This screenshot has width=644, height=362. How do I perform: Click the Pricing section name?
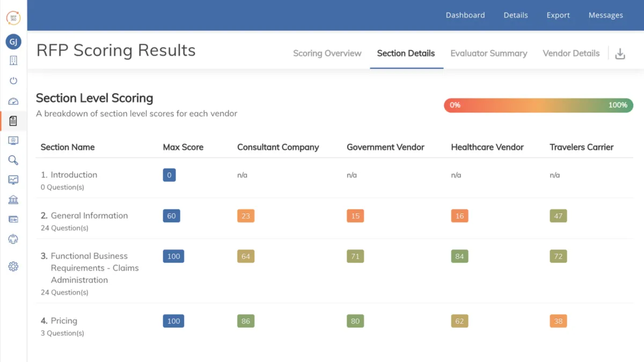[64, 321]
